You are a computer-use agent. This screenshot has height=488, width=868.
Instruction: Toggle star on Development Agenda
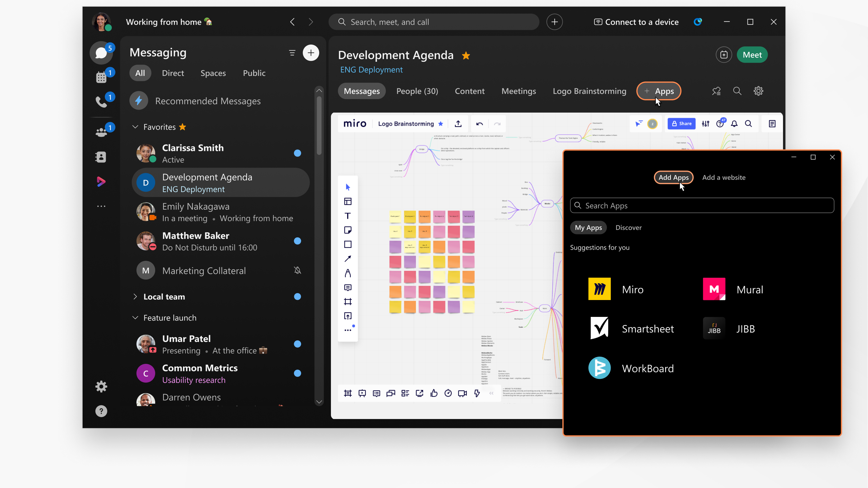click(466, 55)
